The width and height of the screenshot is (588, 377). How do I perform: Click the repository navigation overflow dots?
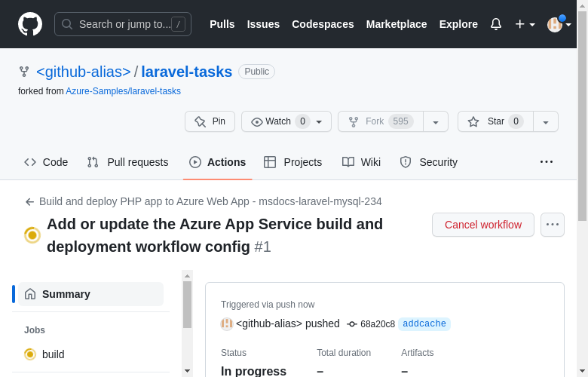pos(547,161)
